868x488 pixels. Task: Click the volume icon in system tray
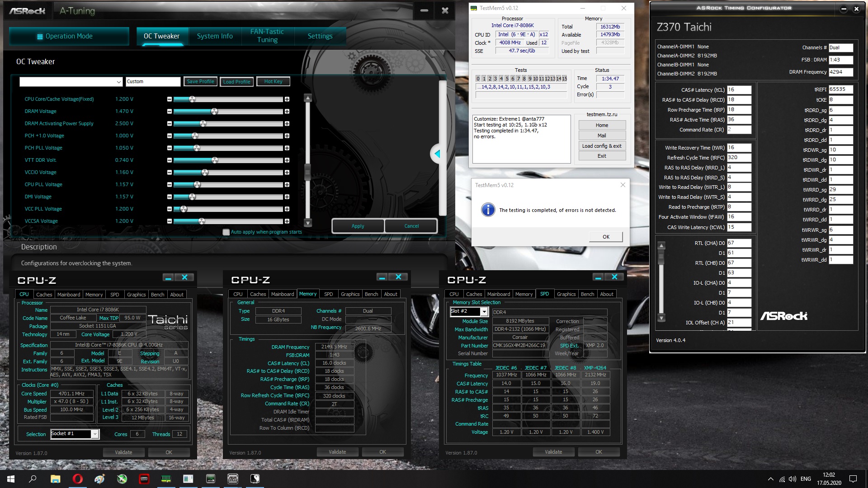(x=792, y=479)
